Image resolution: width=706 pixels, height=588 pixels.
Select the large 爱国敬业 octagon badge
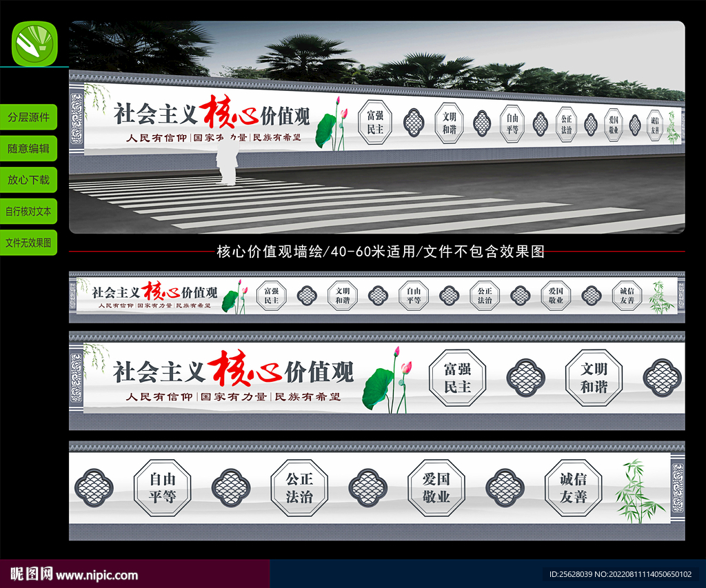pos(436,487)
